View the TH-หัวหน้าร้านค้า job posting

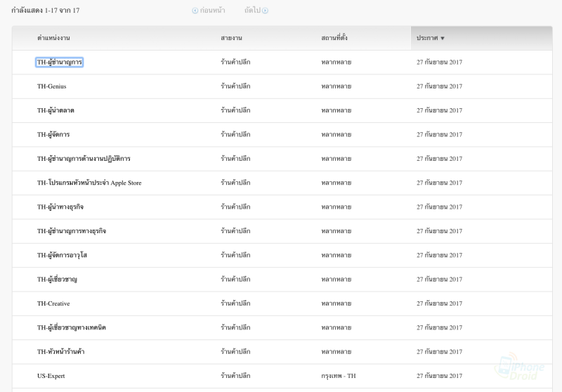[61, 351]
